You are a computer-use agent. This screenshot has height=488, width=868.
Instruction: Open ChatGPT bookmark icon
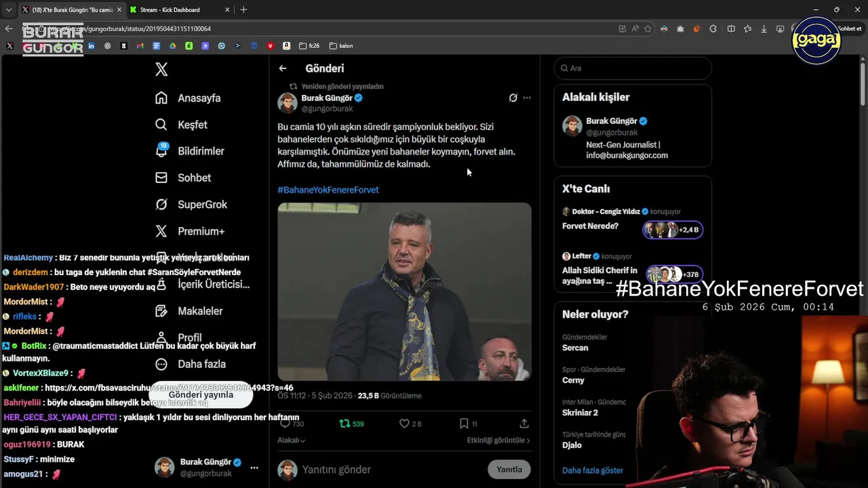pyautogui.click(x=107, y=46)
